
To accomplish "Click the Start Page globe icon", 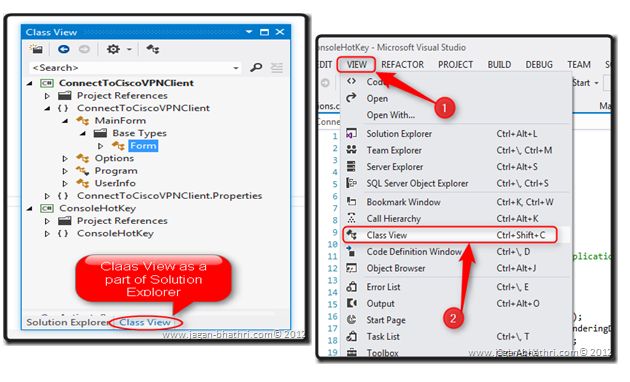I will 351,319.
